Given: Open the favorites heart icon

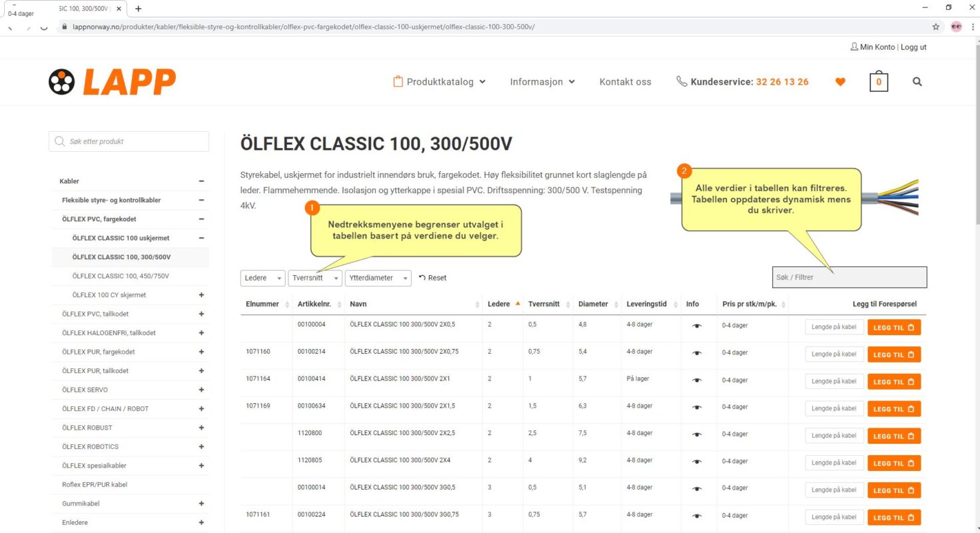Looking at the screenshot, I should (840, 82).
